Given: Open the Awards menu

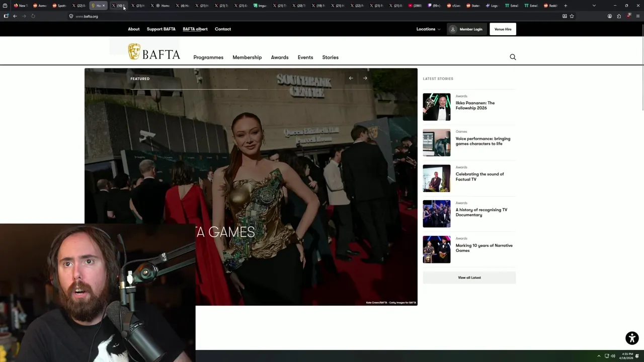Looking at the screenshot, I should (280, 57).
